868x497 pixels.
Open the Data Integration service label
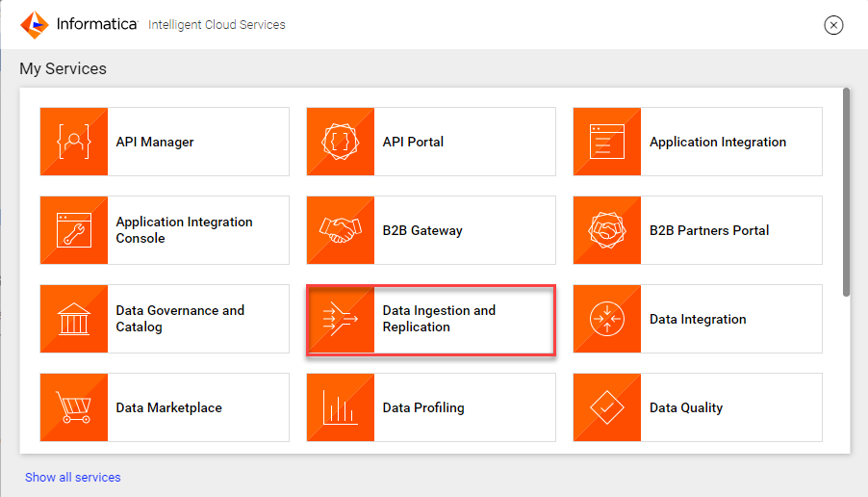[698, 319]
